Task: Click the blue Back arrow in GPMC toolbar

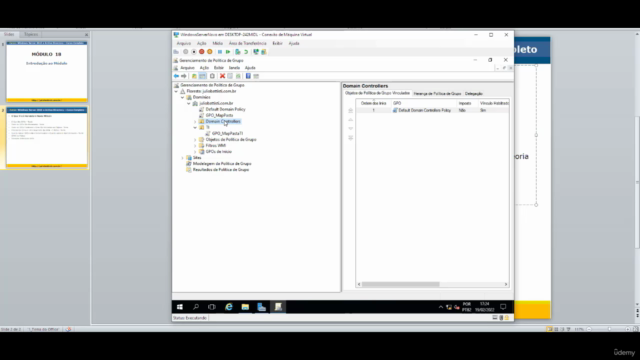Action: 176,76
